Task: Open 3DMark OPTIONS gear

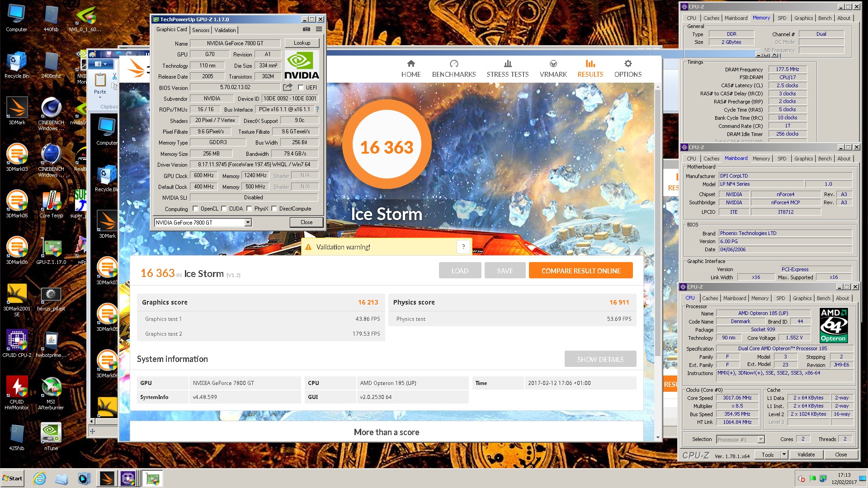Action: coord(627,69)
